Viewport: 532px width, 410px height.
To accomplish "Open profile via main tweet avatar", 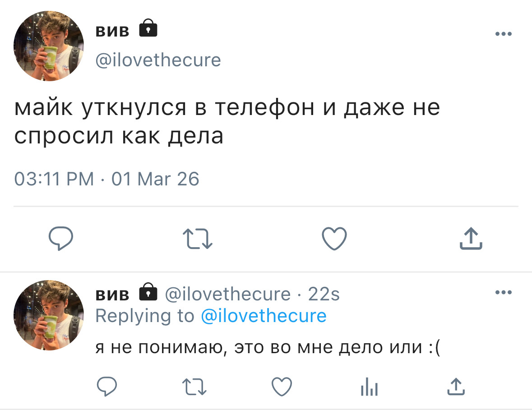I will pyautogui.click(x=49, y=46).
